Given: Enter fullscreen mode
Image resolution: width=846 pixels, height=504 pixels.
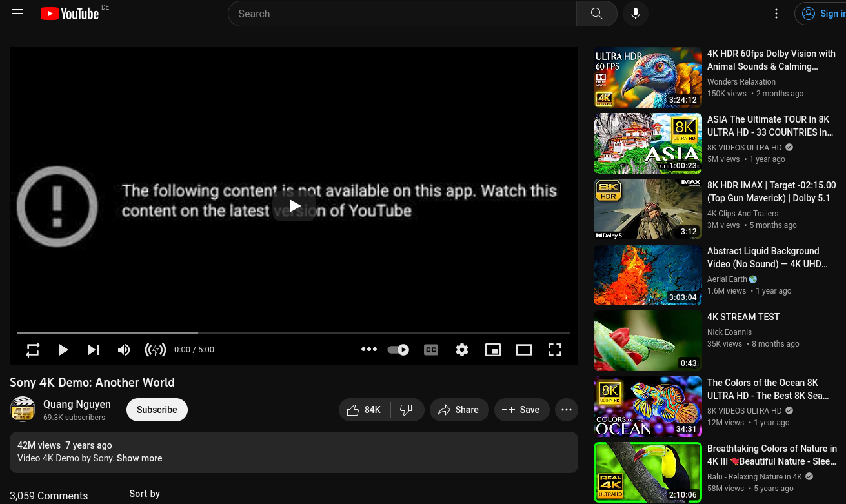Looking at the screenshot, I should click(555, 349).
